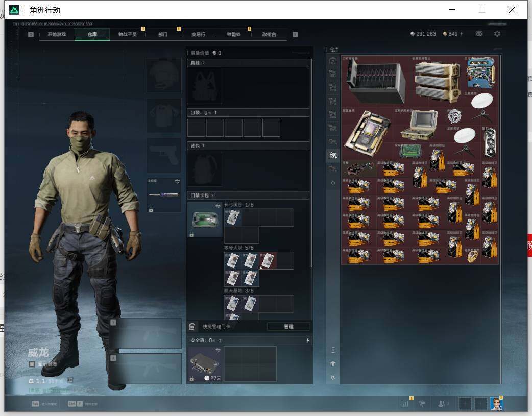532x416 pixels.
Task: Click the equipment panel scrollbar
Action: pyautogui.click(x=311, y=163)
